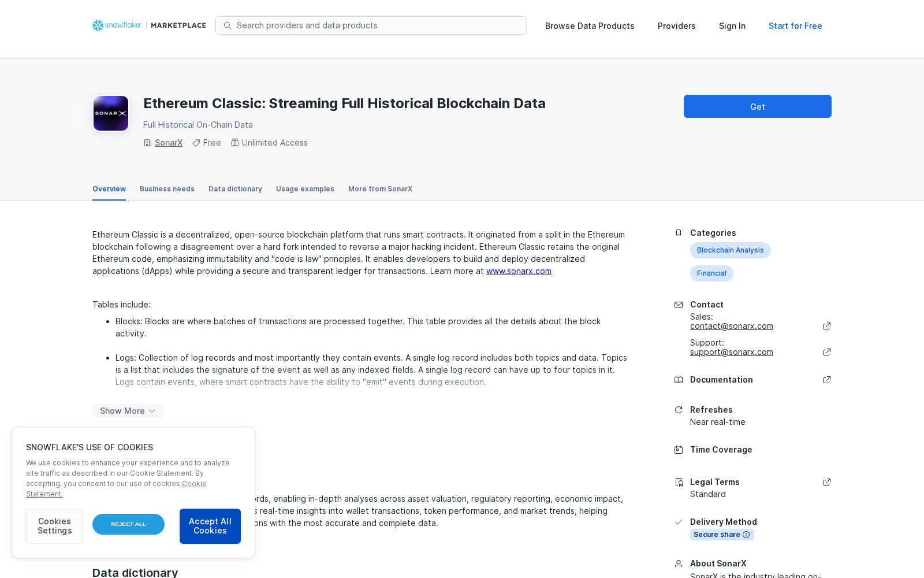This screenshot has height=578, width=924.
Task: Click the provider building icon beside SonarX
Action: [148, 143]
